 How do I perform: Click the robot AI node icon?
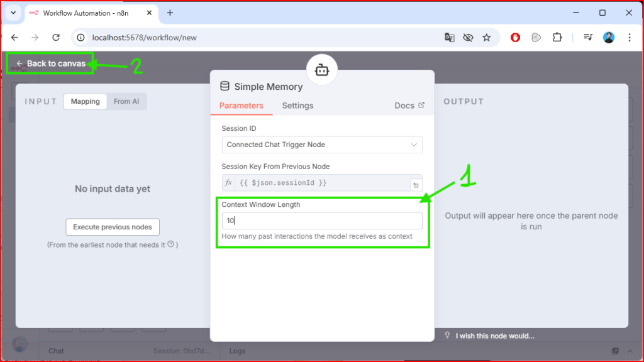pos(322,70)
